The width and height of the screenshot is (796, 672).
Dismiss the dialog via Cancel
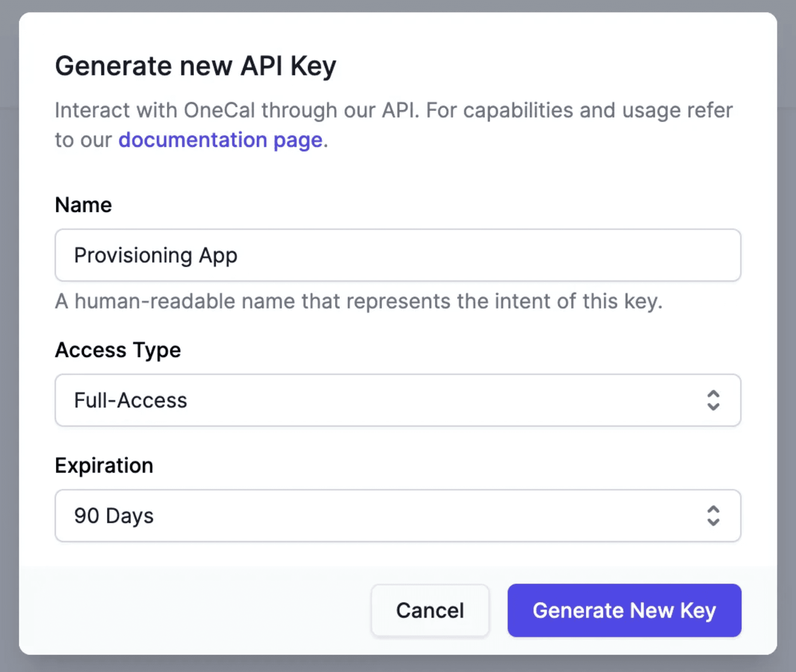pyautogui.click(x=429, y=610)
